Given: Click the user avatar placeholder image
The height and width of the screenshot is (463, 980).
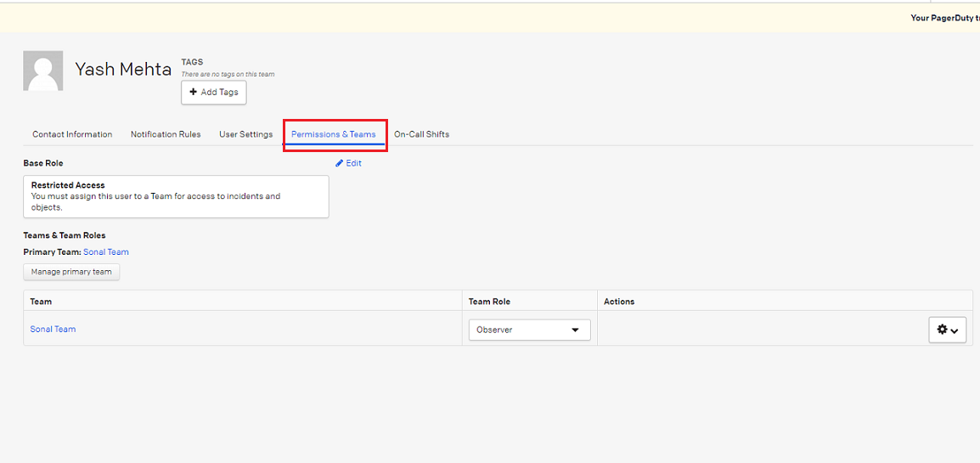Looking at the screenshot, I should coord(42,71).
